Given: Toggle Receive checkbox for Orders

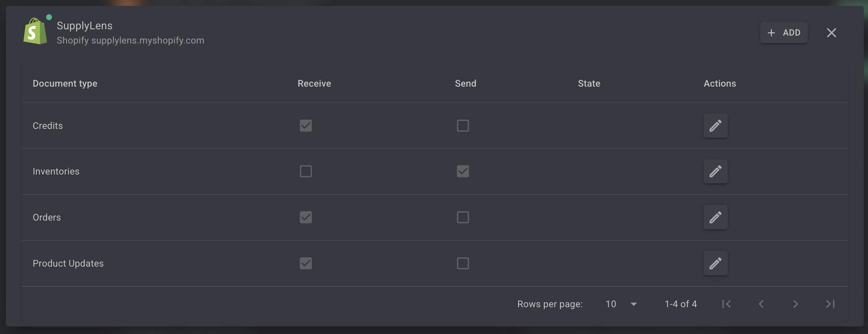Looking at the screenshot, I should click(x=306, y=217).
